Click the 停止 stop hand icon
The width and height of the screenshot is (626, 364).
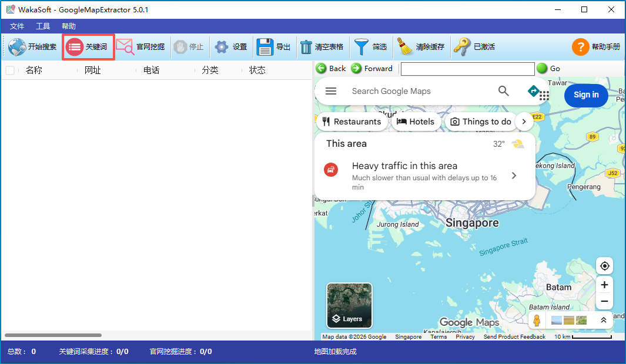pyautogui.click(x=180, y=46)
